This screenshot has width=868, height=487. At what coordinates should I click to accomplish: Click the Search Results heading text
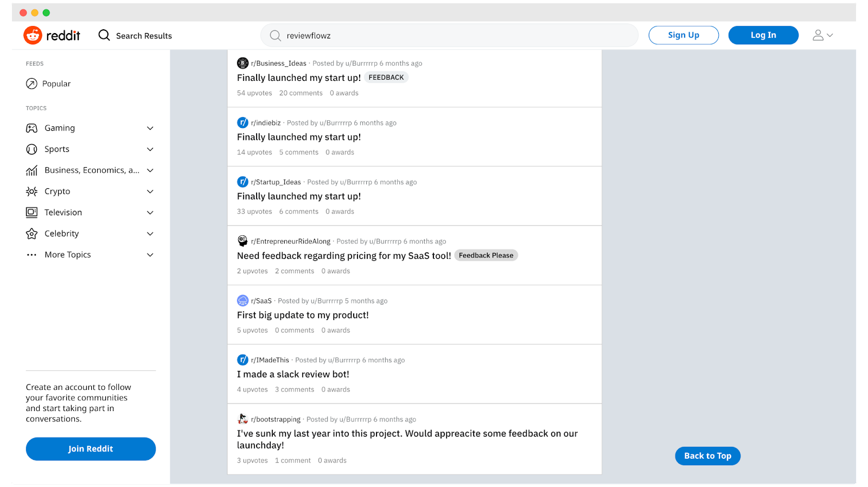pos(144,36)
